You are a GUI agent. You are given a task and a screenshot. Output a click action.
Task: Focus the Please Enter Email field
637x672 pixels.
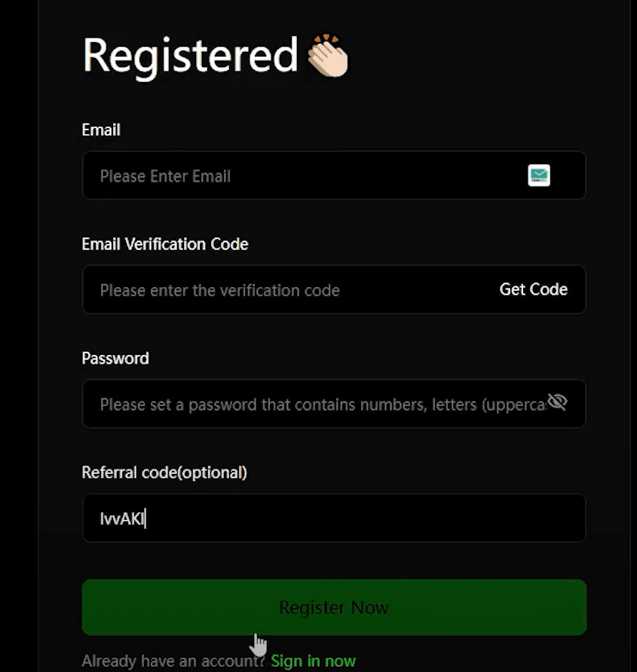pyautogui.click(x=334, y=176)
